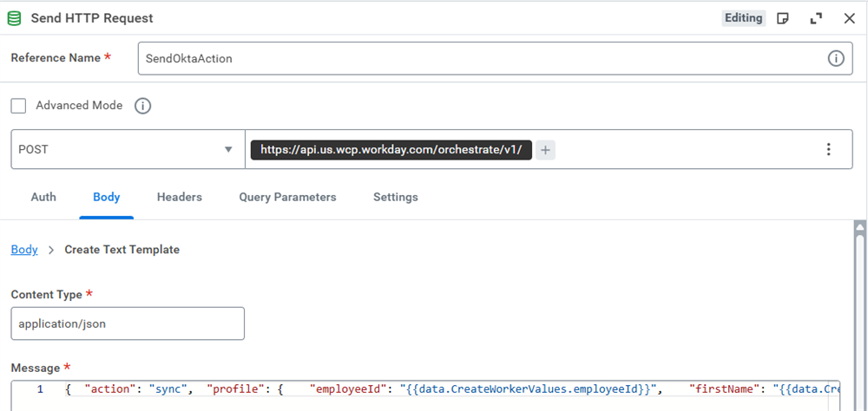The width and height of the screenshot is (868, 411).
Task: Click the Advanced Mode label
Action: click(79, 105)
